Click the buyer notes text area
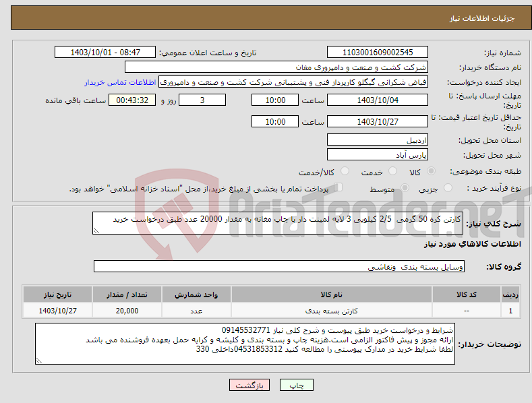The width and height of the screenshot is (532, 403). 245,344
